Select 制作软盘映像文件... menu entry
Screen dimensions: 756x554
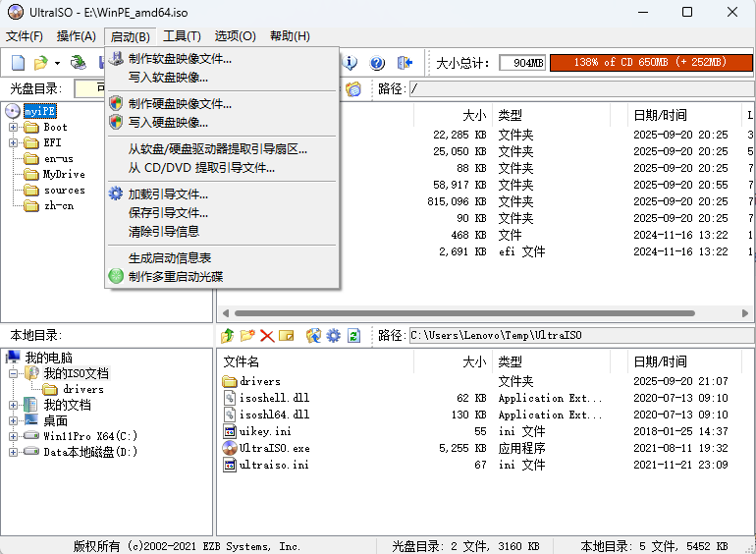pos(222,58)
